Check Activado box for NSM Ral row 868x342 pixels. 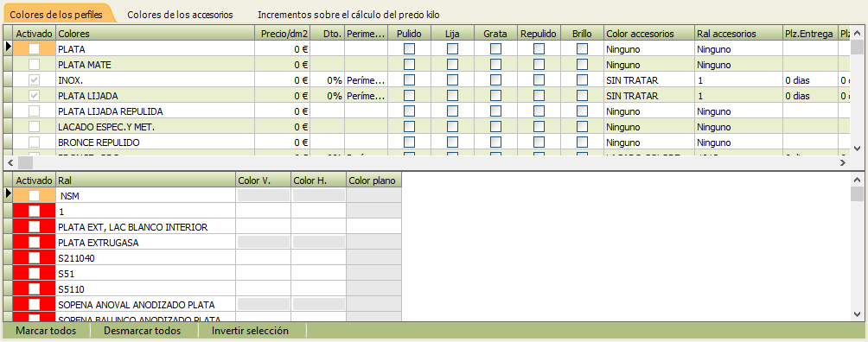point(35,195)
